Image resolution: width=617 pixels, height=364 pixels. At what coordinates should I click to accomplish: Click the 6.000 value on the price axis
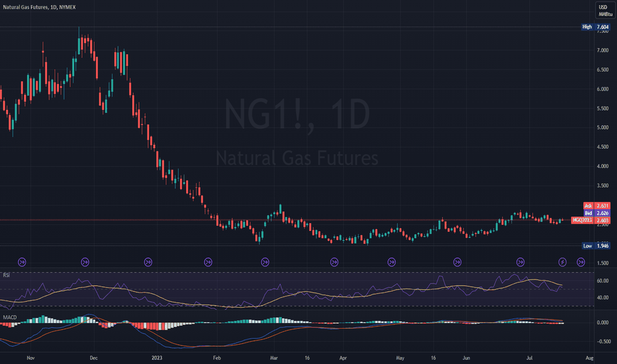point(602,89)
